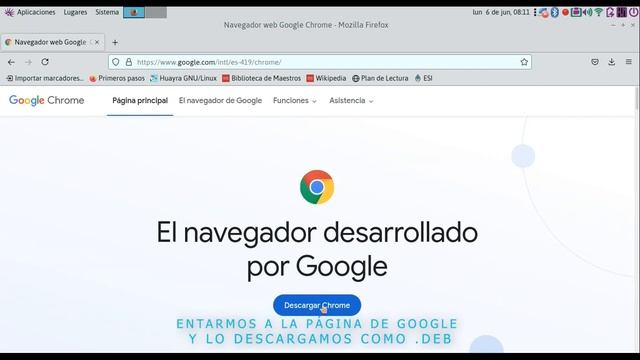Open the Primeros pasos bookmark
Viewport: 640px width, 360px height.
(x=117, y=78)
